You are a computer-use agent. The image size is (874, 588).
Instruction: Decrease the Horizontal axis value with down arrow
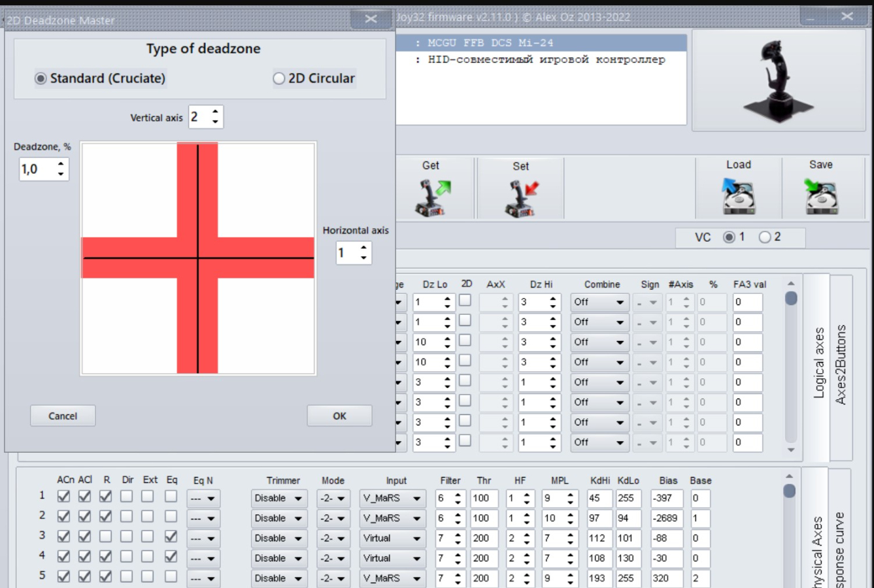tap(363, 258)
